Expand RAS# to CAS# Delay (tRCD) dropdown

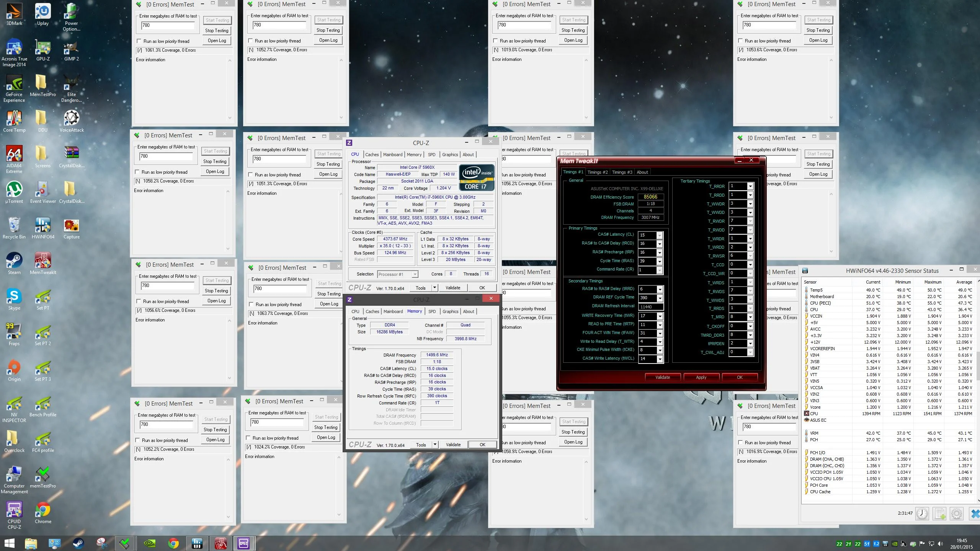(659, 244)
